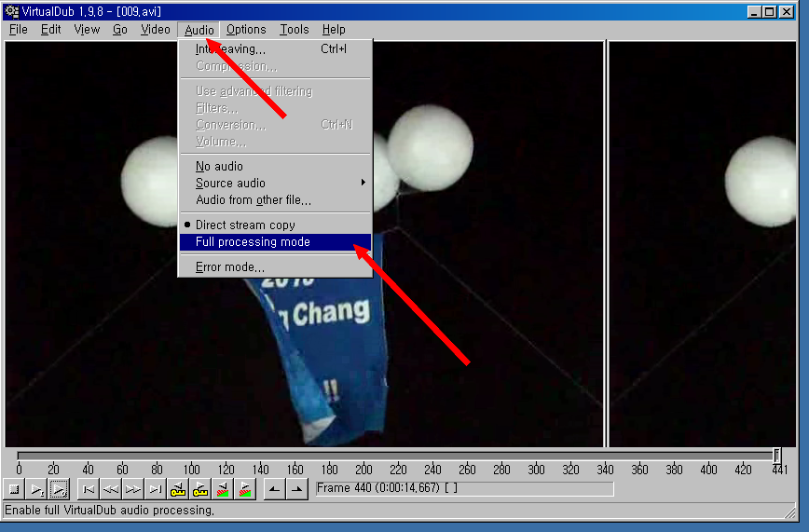Maximize the VirtualDub window

769,11
